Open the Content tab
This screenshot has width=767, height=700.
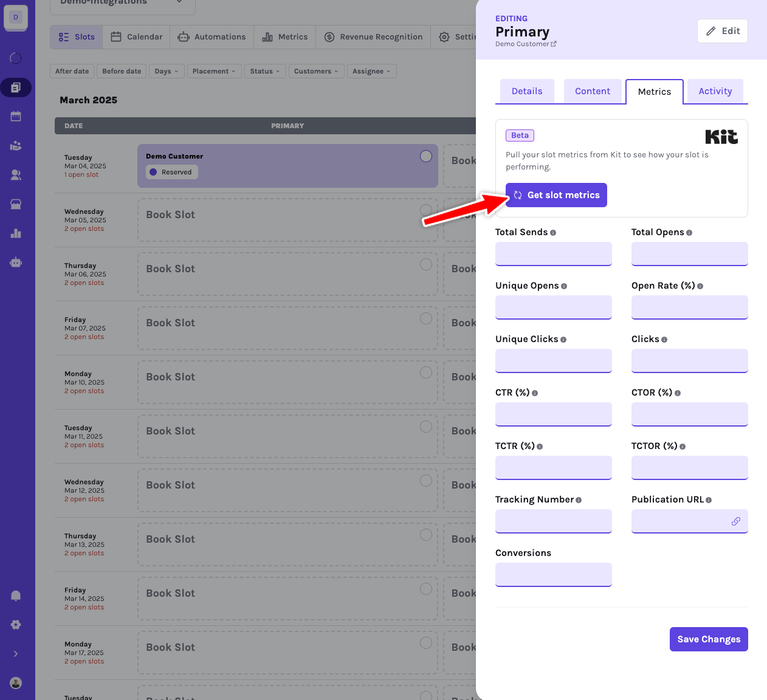tap(593, 91)
